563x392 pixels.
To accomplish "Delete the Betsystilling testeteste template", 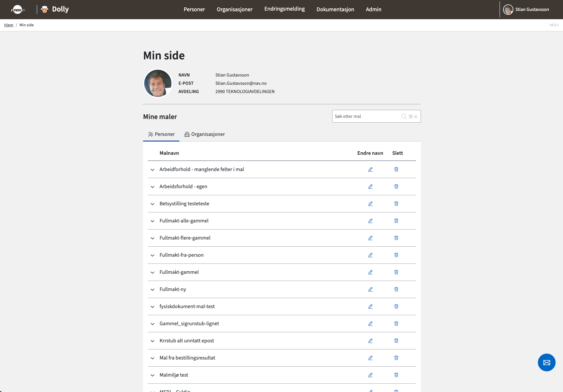I will [396, 204].
